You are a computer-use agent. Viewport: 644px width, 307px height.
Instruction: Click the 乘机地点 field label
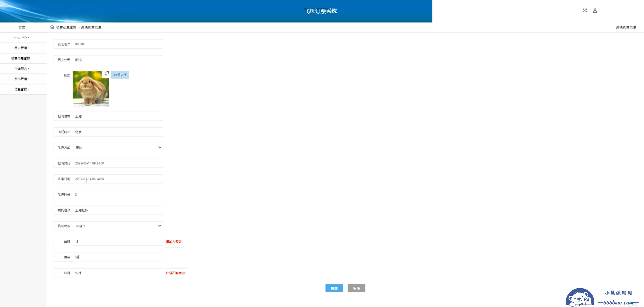coord(64,210)
